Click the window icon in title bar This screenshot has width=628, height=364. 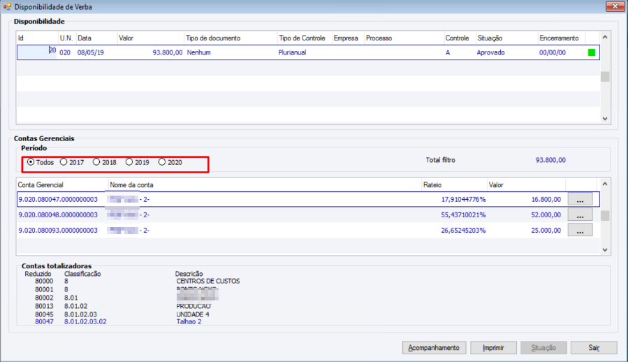point(7,7)
